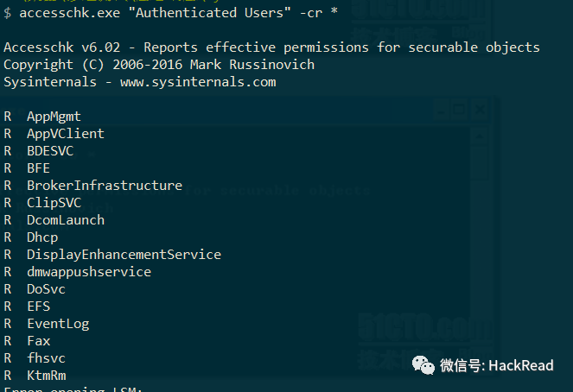This screenshot has height=392, width=573.
Task: Click the BFE service entry
Action: [x=38, y=168]
